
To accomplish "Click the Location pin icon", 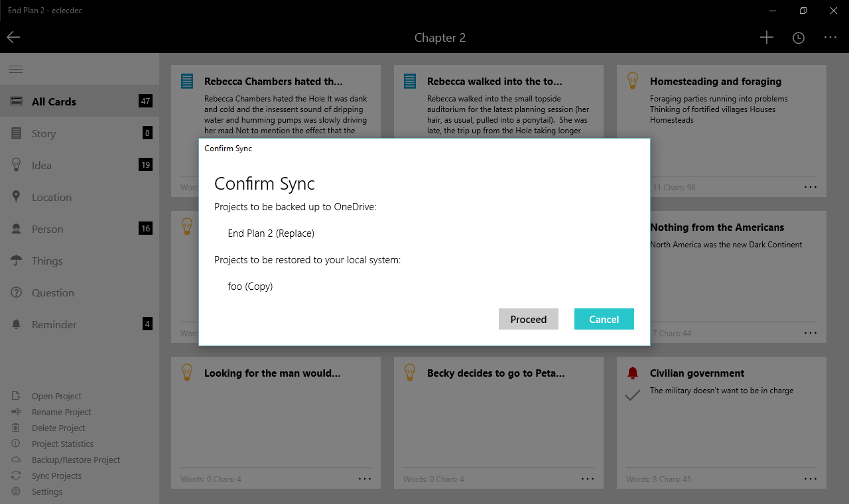I will point(17,197).
